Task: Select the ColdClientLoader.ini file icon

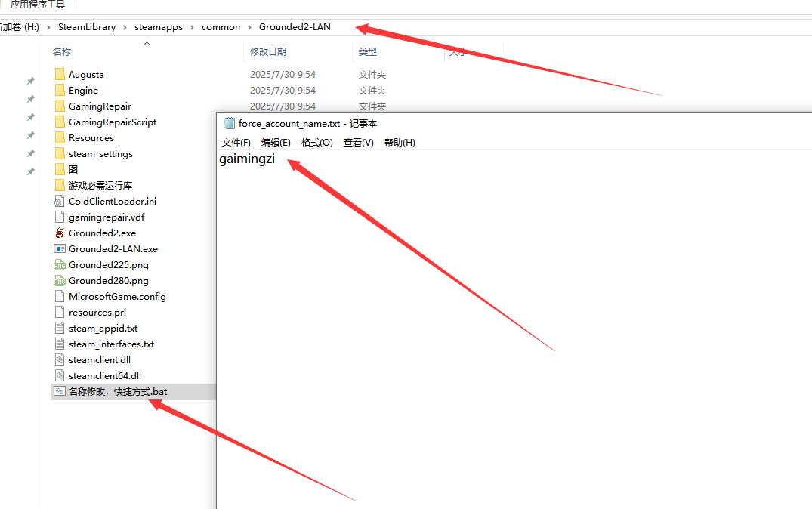Action: click(60, 202)
